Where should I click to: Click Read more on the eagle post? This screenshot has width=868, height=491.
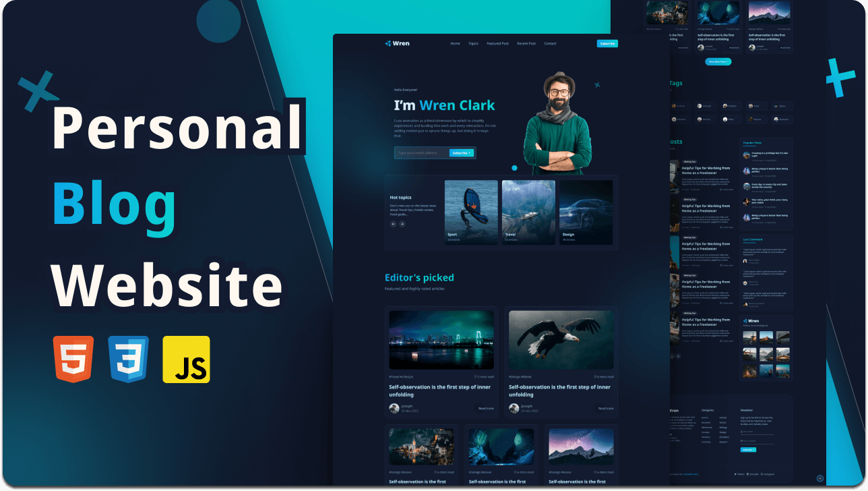(606, 408)
